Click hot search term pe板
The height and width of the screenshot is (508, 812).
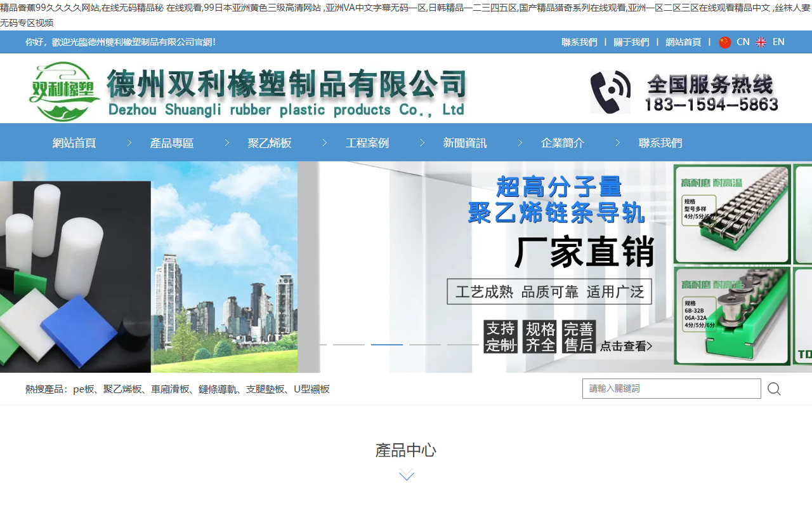pyautogui.click(x=84, y=389)
